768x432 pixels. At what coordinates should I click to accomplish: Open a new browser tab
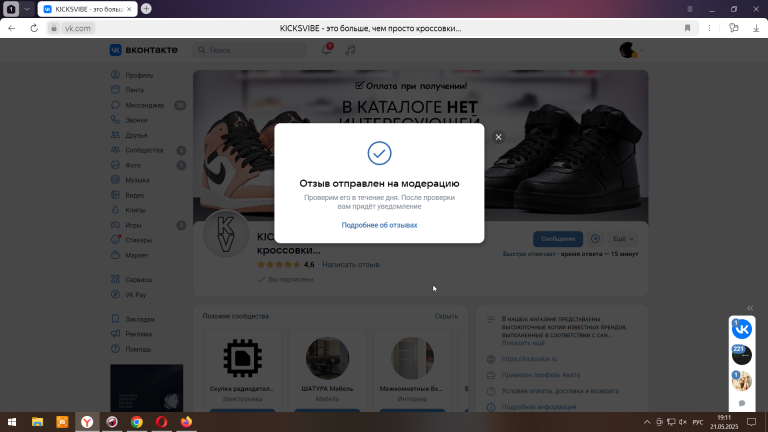(x=146, y=9)
